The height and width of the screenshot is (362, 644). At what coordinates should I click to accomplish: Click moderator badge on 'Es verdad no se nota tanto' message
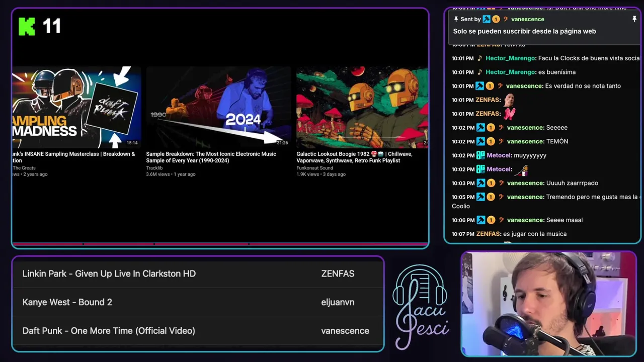(x=480, y=86)
